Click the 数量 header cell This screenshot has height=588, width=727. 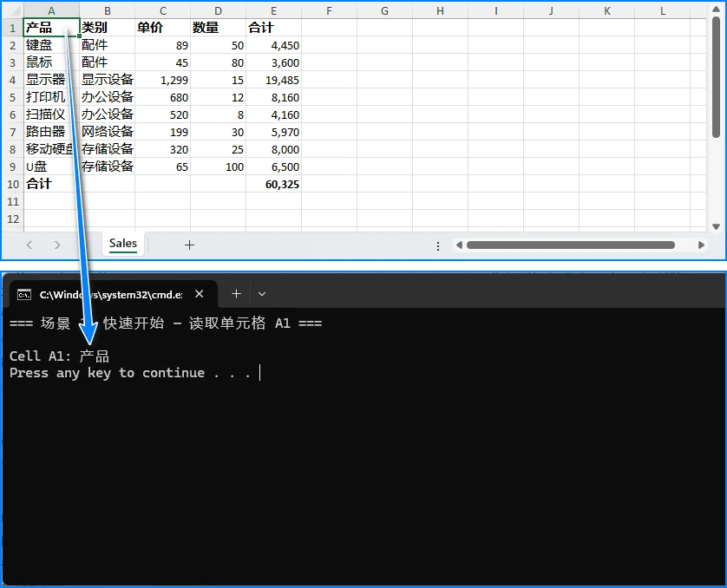(219, 28)
